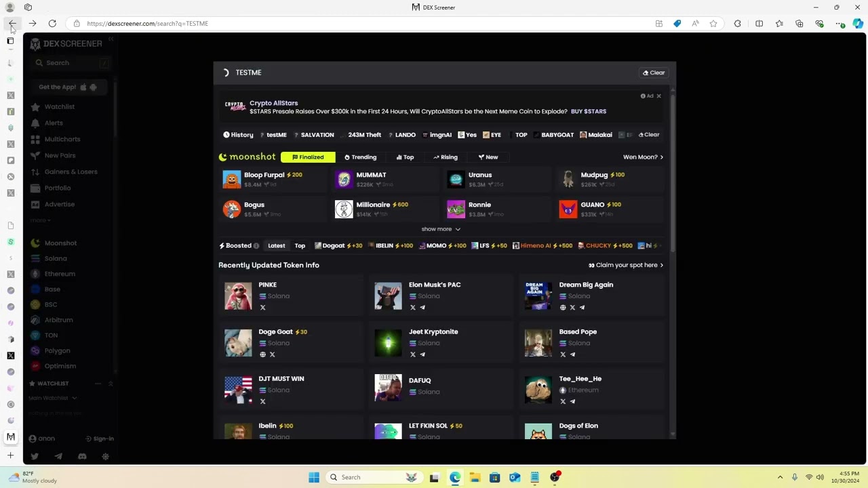
Task: Open the Telegram icon in sidebar footer
Action: (x=58, y=457)
